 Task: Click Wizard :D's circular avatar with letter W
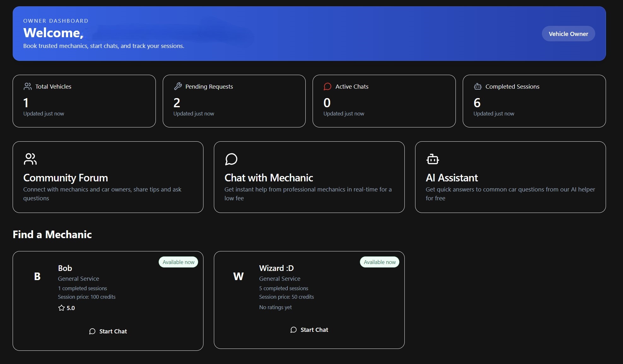coord(238,276)
